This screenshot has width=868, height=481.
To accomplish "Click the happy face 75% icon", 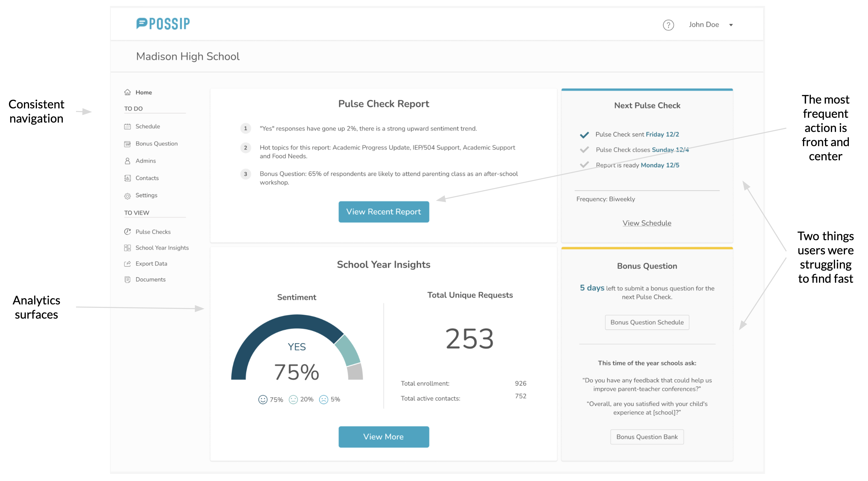I will coord(263,399).
